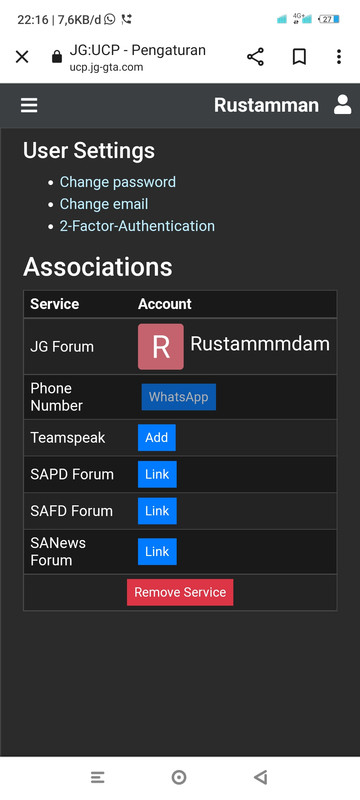Select the Teamspeak row label
The image size is (360, 800).
point(68,438)
